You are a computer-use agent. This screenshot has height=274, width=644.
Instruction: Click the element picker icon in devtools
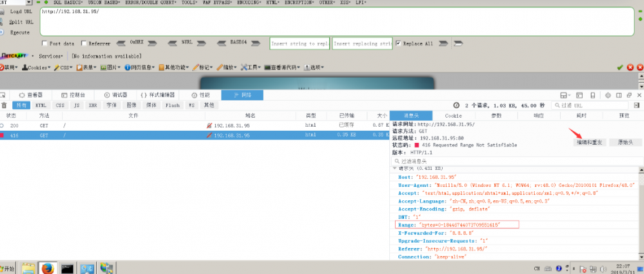coord(3,95)
